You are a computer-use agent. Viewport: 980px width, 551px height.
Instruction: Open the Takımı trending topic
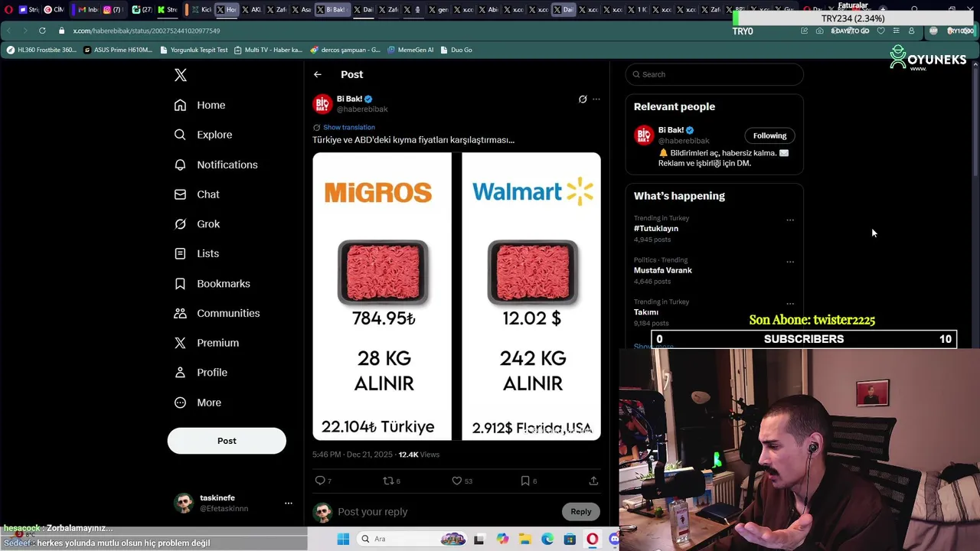click(646, 312)
